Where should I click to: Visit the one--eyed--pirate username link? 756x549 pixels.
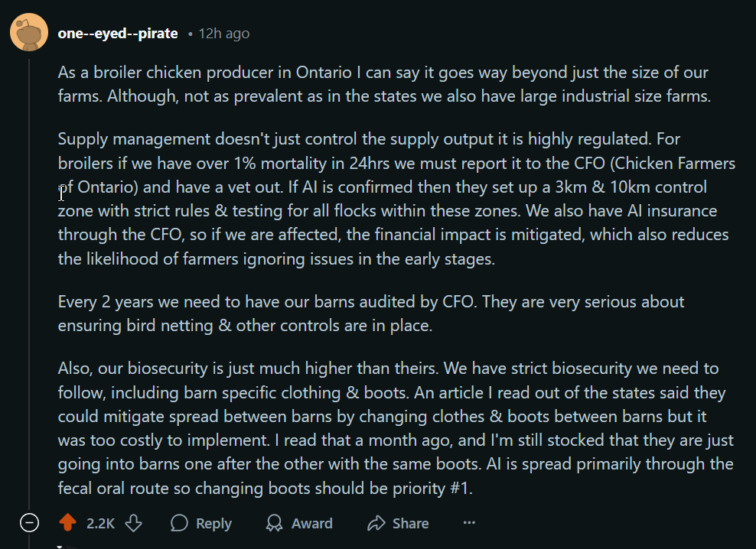tap(118, 34)
